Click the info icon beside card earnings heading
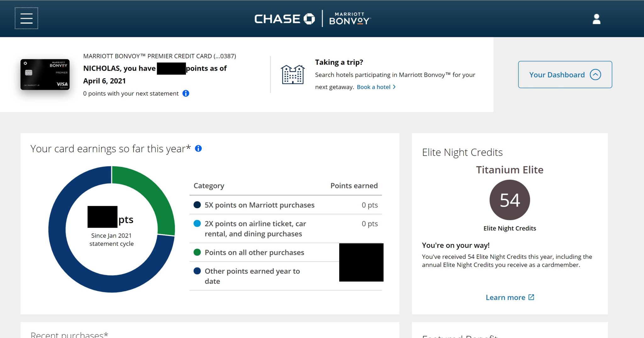 tap(198, 148)
